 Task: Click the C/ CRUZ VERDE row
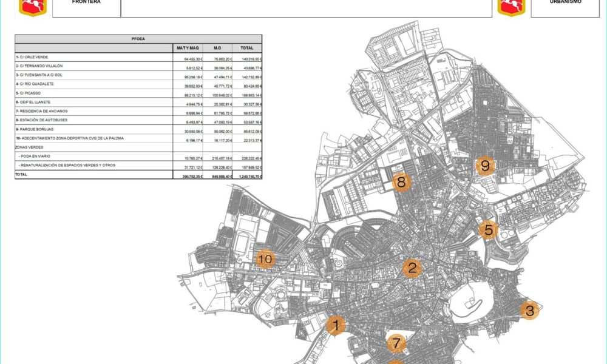[x=138, y=57]
